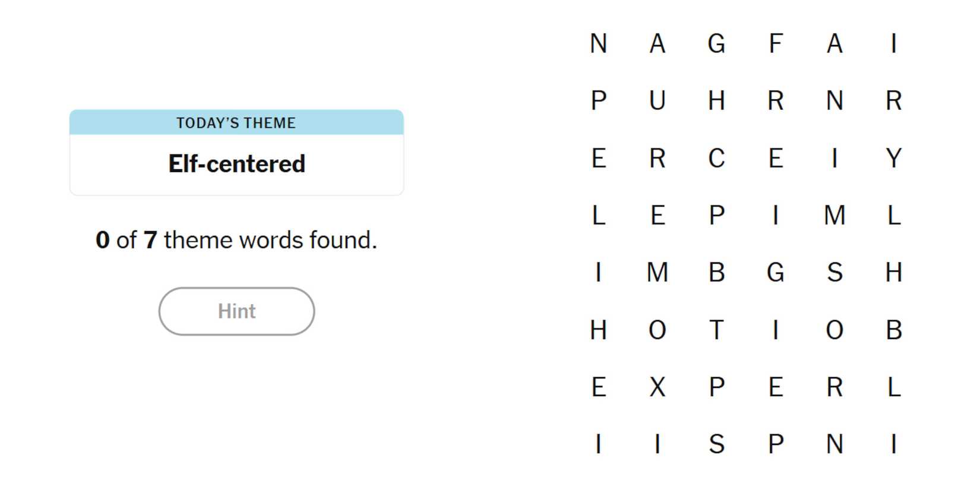The image size is (980, 490).
Task: Click the Elf-centered theme title
Action: (x=236, y=164)
